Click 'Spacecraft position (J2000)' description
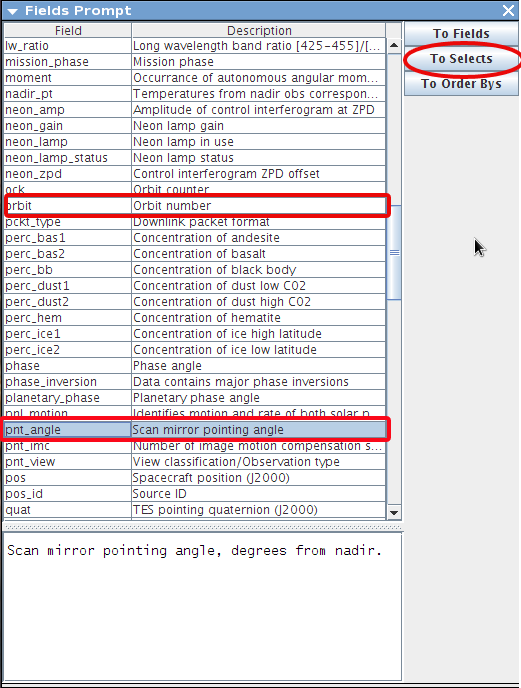 coord(259,478)
